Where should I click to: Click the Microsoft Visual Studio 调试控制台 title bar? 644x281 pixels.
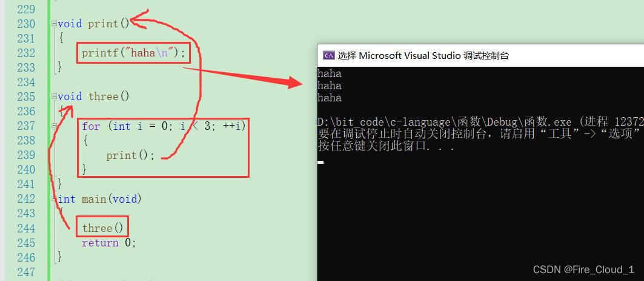[x=480, y=56]
